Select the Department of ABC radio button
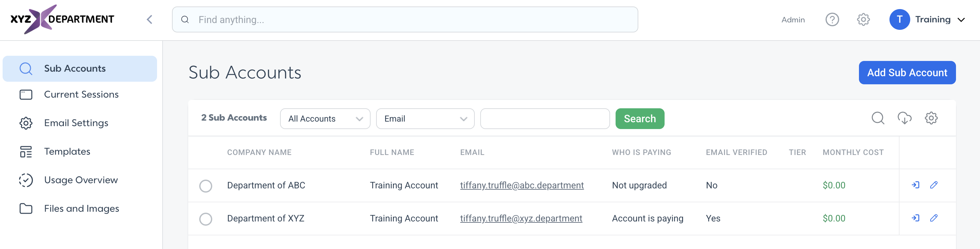 [205, 186]
